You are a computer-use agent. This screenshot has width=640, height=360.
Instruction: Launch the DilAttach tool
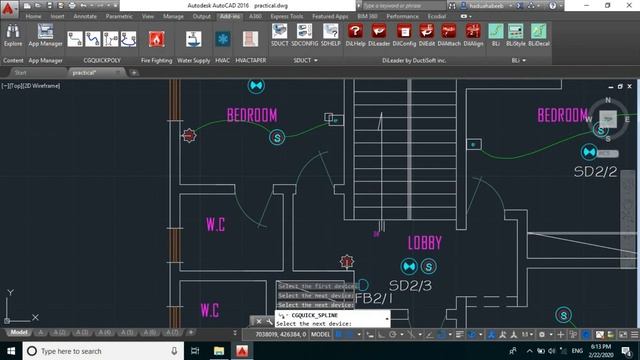(449, 35)
